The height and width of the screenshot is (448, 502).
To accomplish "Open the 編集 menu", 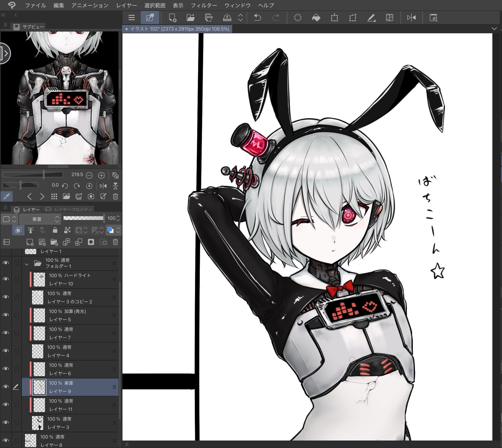I will click(x=59, y=5).
